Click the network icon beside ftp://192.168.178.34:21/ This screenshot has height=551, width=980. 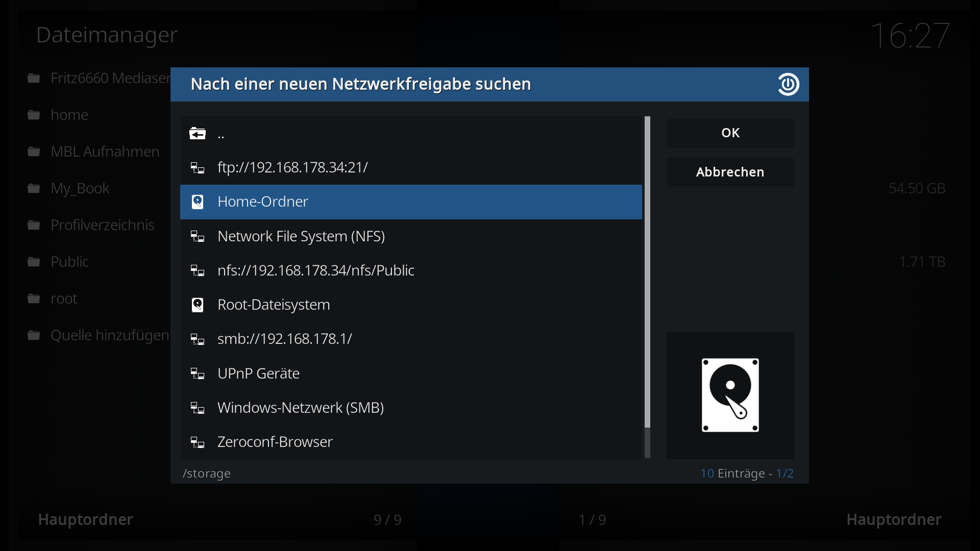pyautogui.click(x=198, y=168)
